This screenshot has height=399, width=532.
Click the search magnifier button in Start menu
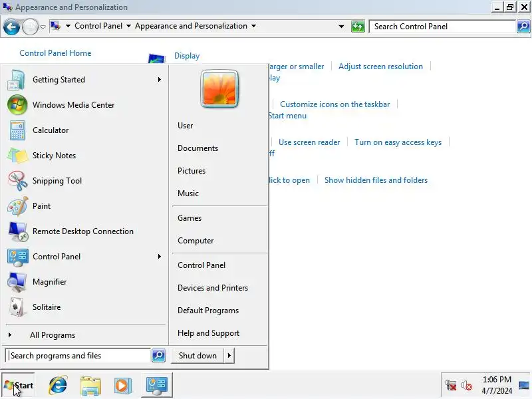tap(158, 356)
